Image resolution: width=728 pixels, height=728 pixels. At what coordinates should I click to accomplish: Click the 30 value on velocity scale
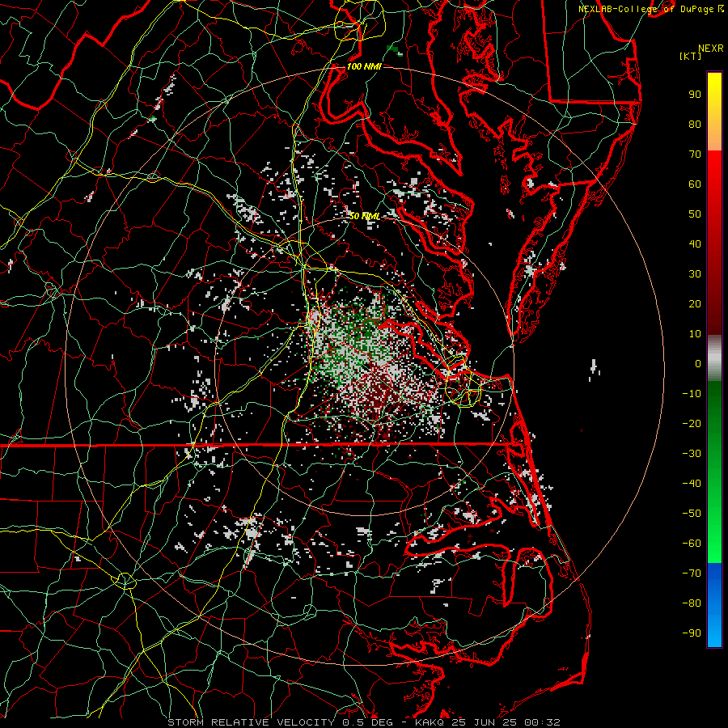[x=695, y=274]
